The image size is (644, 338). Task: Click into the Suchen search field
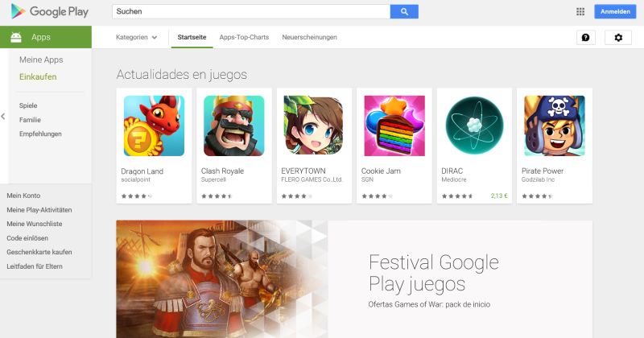tap(251, 11)
